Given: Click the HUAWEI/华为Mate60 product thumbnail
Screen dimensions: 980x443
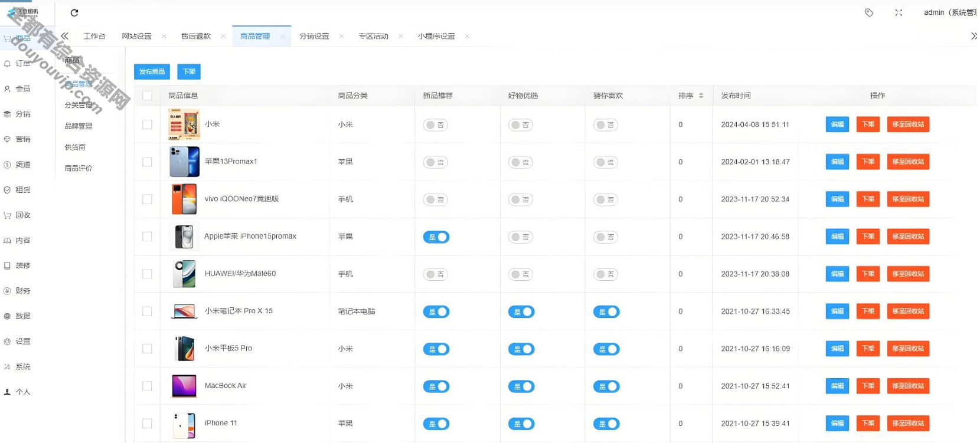Looking at the screenshot, I should coord(184,274).
